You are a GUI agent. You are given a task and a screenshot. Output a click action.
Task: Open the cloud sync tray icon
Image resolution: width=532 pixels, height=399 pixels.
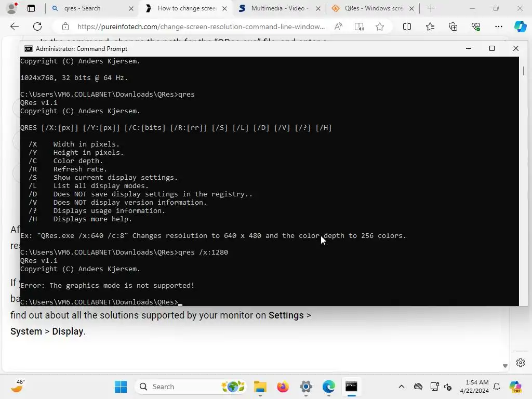tap(418, 387)
